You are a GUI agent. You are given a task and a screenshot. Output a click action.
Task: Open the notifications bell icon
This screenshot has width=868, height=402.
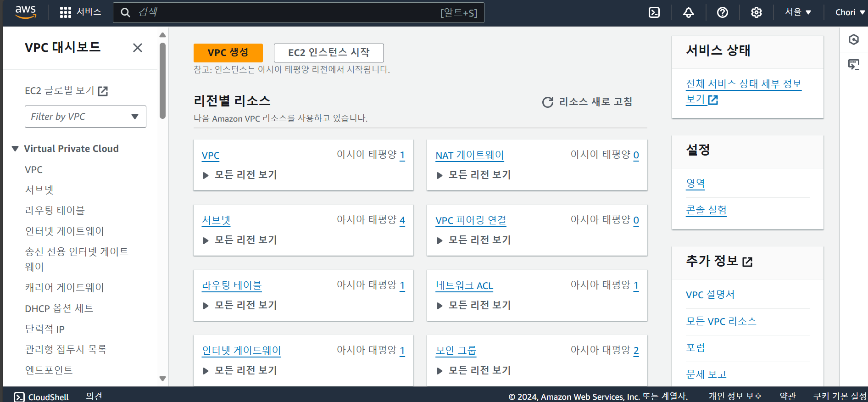688,12
